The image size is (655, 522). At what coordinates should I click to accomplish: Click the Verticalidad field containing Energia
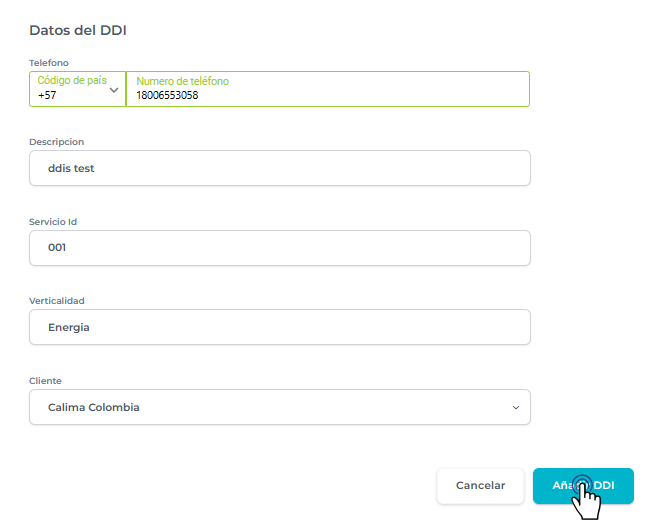[x=280, y=327]
